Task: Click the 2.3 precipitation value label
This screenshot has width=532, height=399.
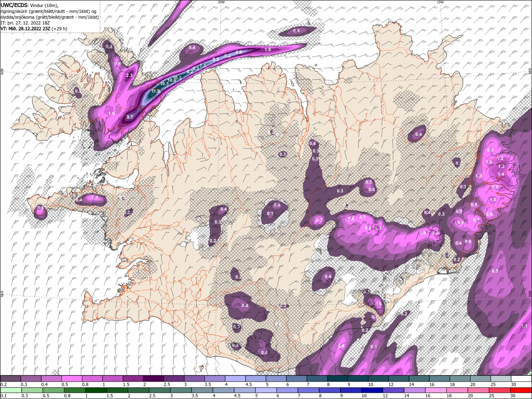Action: click(x=129, y=75)
